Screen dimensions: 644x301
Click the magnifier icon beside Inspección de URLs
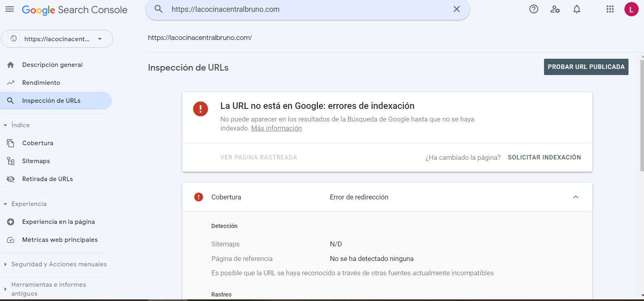pyautogui.click(x=11, y=101)
